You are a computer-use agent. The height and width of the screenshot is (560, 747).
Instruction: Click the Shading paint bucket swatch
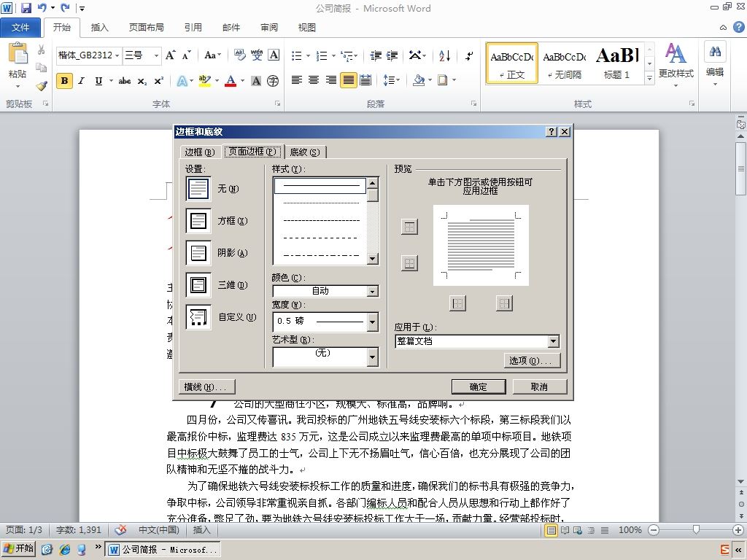click(419, 80)
